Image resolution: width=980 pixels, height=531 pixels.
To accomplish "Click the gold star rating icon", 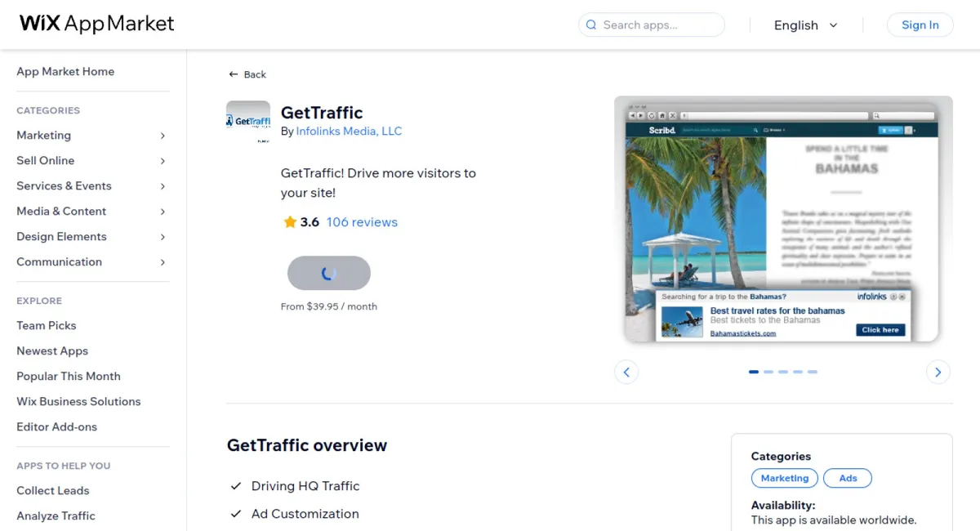I will point(290,222).
